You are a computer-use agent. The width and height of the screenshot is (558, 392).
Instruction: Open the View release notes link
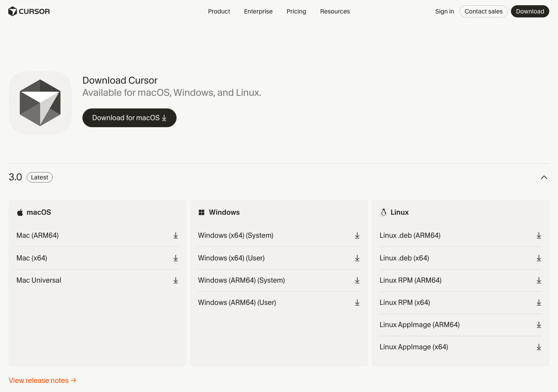point(42,380)
